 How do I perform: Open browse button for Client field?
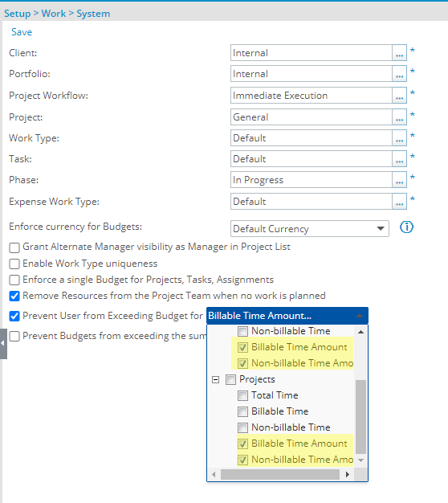click(399, 53)
